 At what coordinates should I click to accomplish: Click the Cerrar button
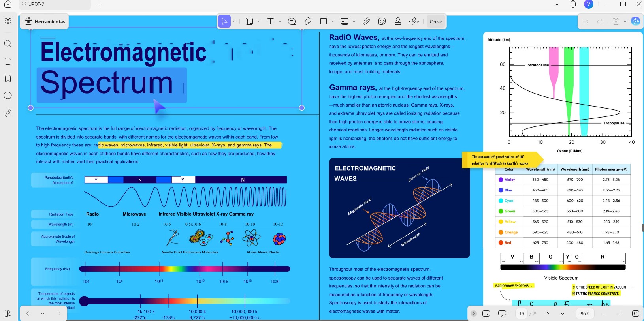436,21
